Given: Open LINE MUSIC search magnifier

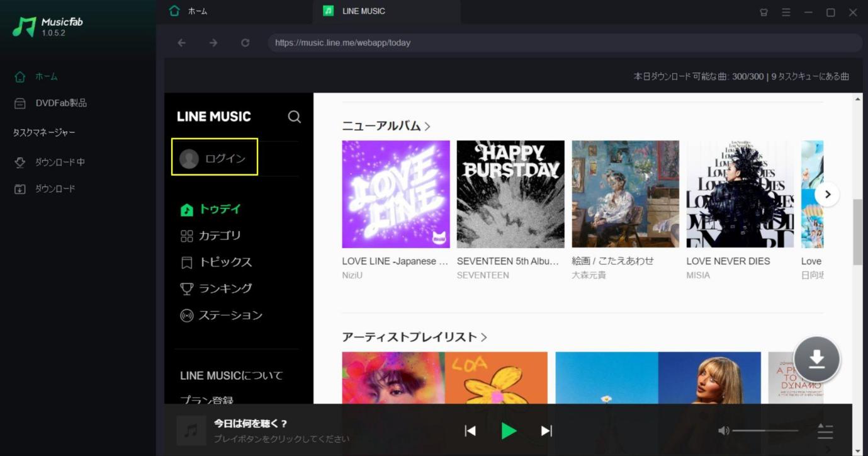Looking at the screenshot, I should point(294,117).
